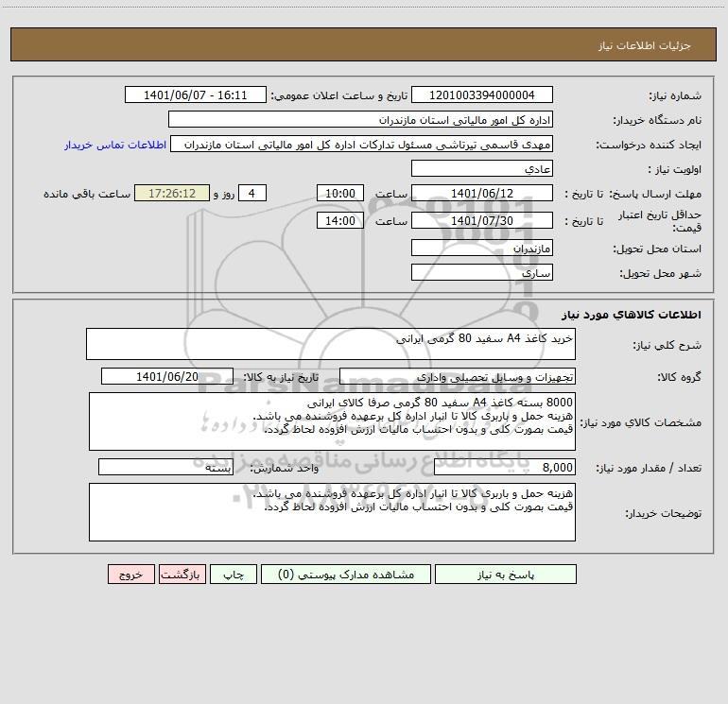Screen dimensions: 728x704
Task: Click the buyer notes text area
Action: pyautogui.click(x=332, y=512)
